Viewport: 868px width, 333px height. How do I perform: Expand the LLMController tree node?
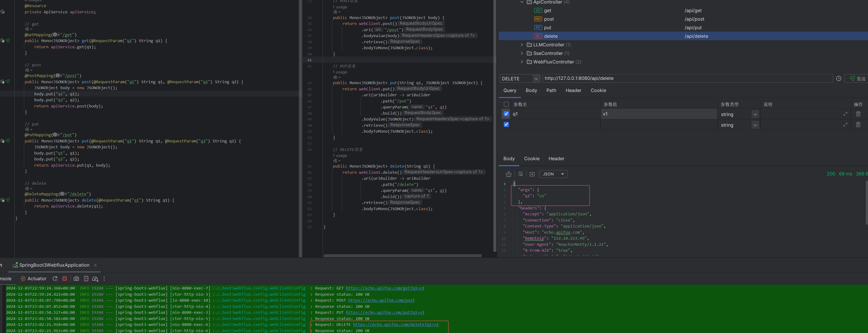coord(522,44)
